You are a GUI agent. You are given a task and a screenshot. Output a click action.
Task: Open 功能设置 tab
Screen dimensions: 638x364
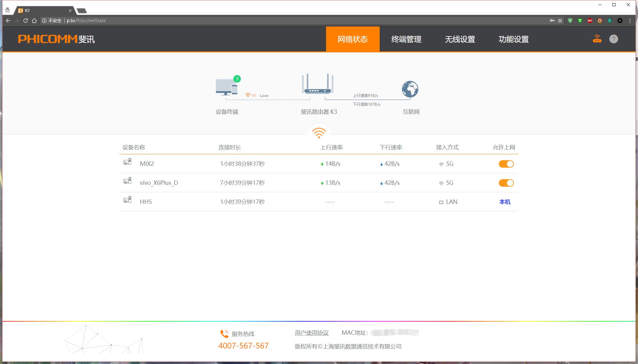tap(514, 39)
